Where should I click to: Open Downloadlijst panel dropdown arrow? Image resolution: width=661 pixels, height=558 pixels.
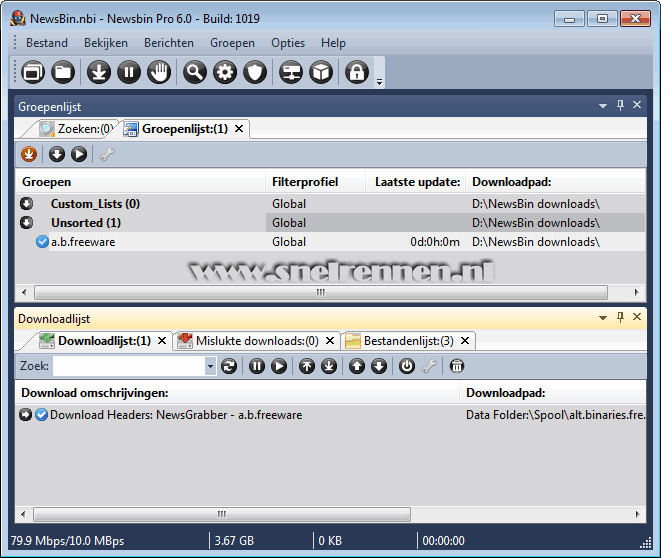pyautogui.click(x=603, y=318)
